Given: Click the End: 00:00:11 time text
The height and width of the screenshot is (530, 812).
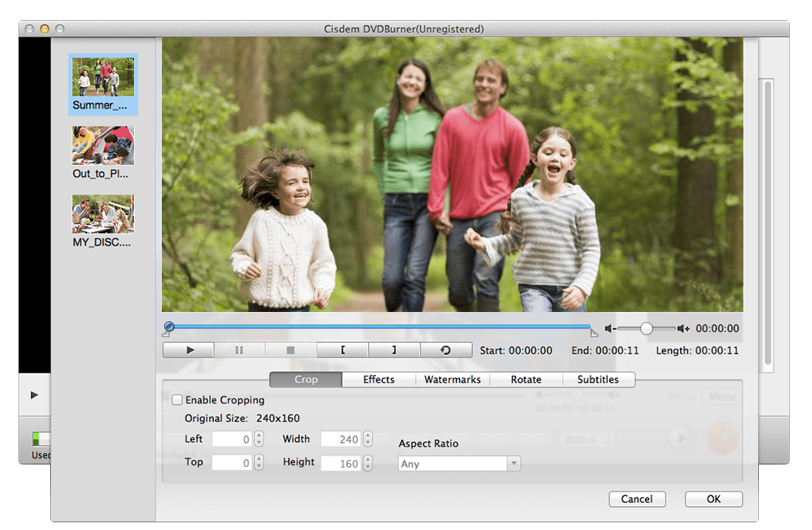Looking at the screenshot, I should tap(605, 351).
